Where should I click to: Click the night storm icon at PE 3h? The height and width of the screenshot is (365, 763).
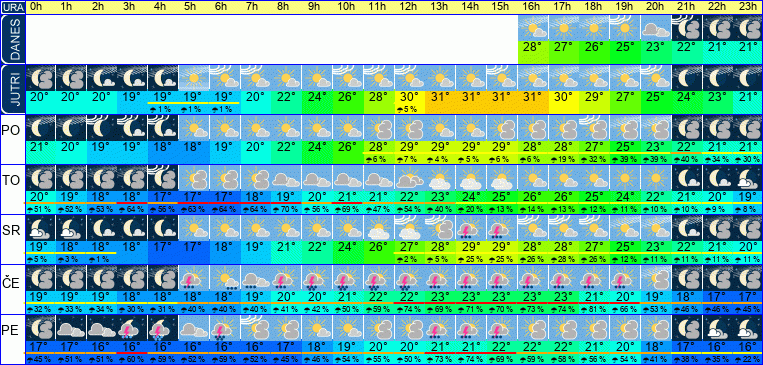tap(132, 328)
